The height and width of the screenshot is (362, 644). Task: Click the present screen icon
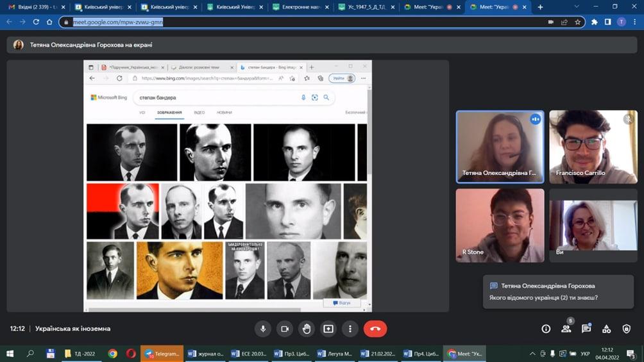[328, 329]
